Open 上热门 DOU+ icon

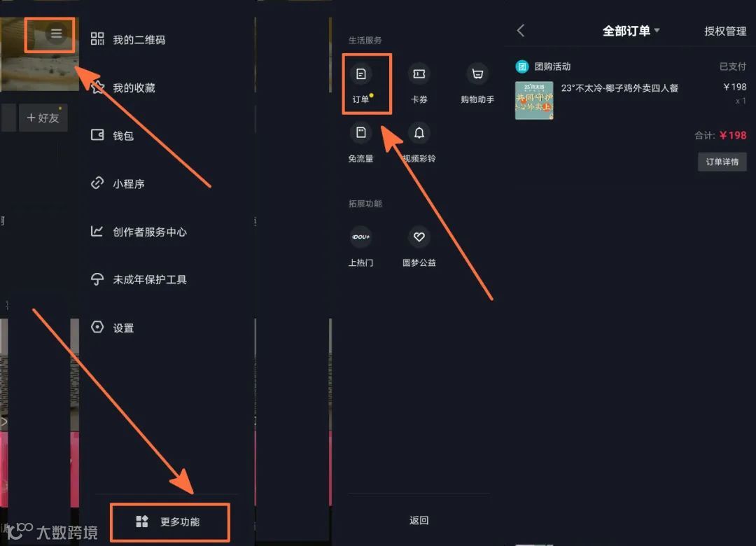(360, 237)
